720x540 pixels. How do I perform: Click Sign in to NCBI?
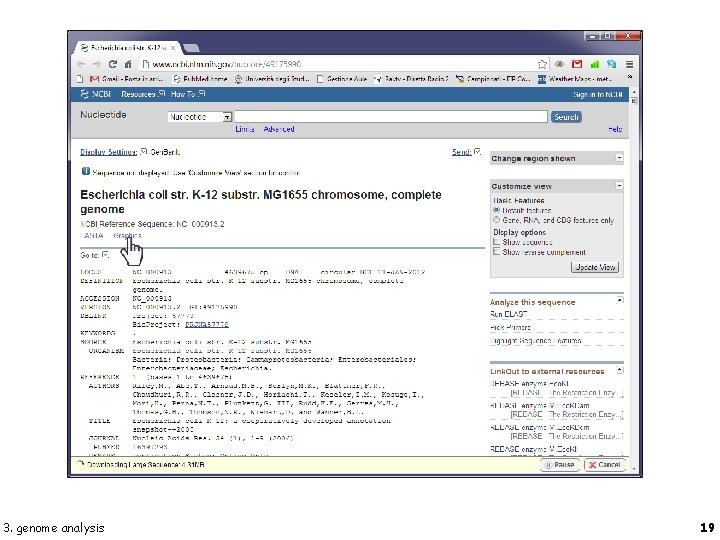tap(597, 95)
